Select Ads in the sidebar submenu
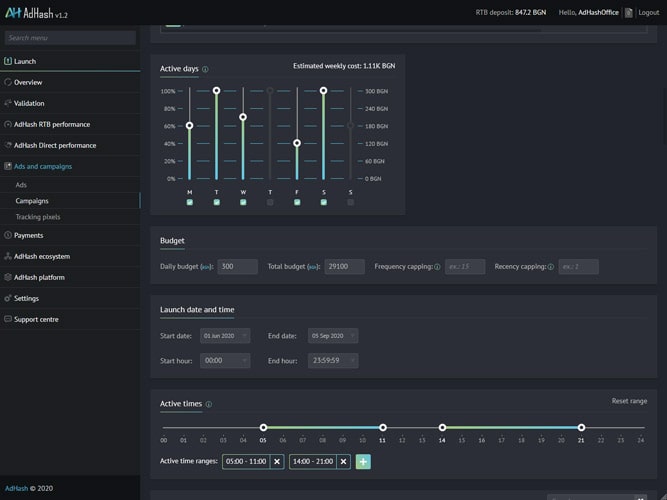This screenshot has width=667, height=500. (x=21, y=185)
